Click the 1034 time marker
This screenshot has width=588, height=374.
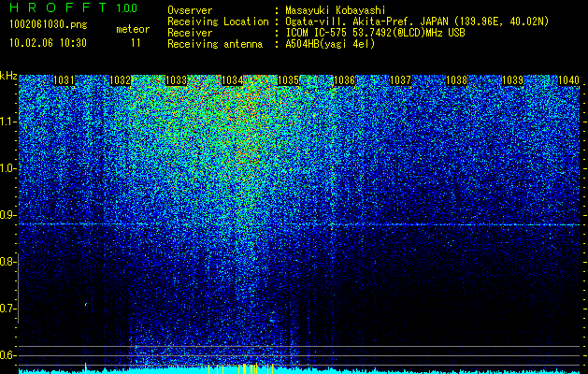233,80
